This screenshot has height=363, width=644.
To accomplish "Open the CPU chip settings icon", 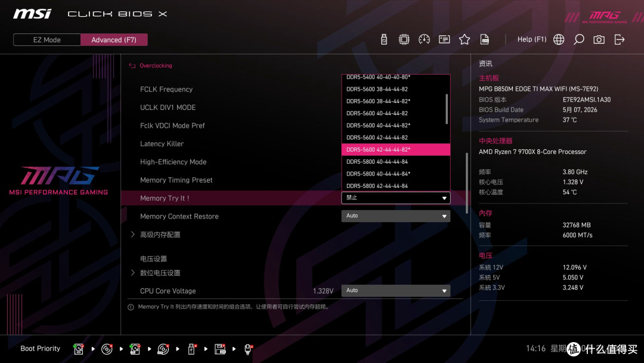I will (404, 39).
